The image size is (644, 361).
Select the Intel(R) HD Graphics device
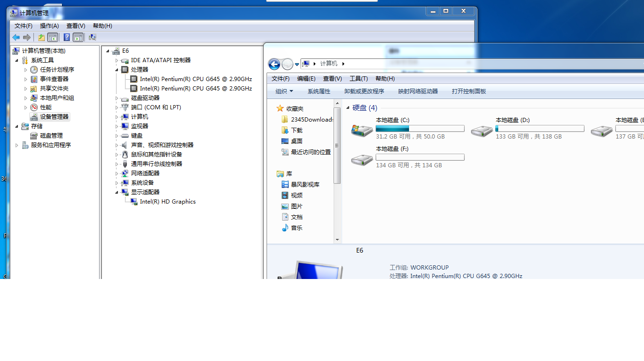point(167,201)
